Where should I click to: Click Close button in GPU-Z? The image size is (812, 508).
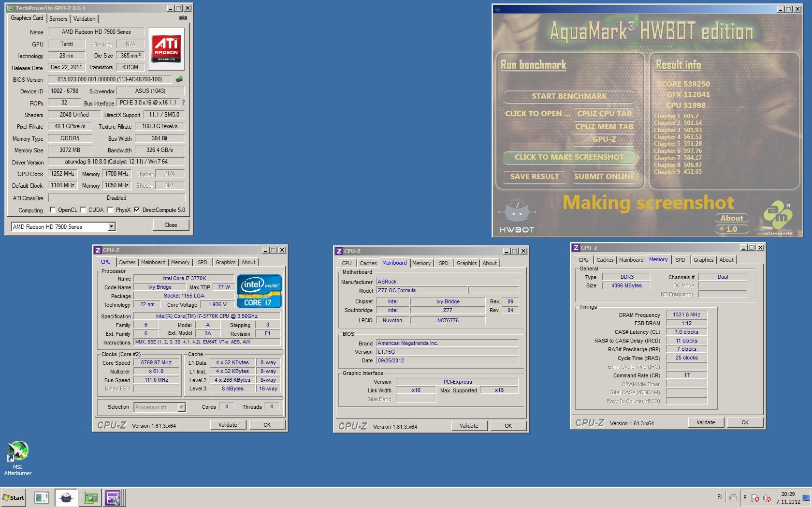(x=171, y=225)
